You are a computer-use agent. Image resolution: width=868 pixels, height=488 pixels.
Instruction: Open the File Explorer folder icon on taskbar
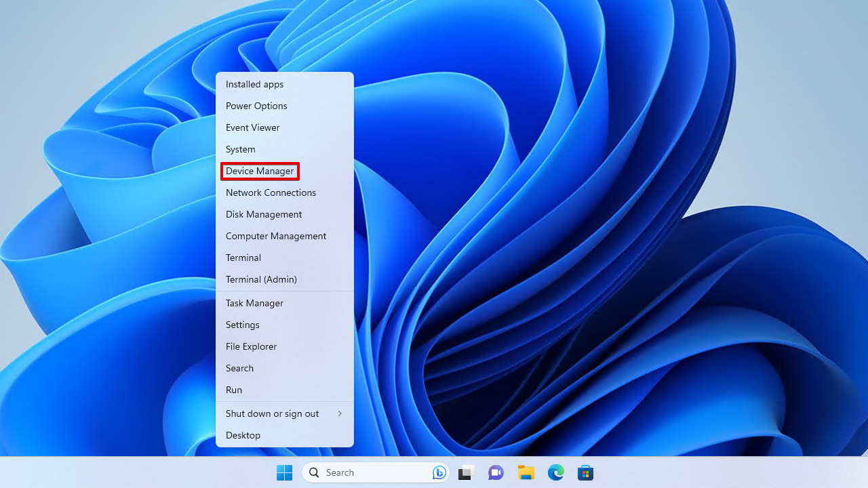526,472
